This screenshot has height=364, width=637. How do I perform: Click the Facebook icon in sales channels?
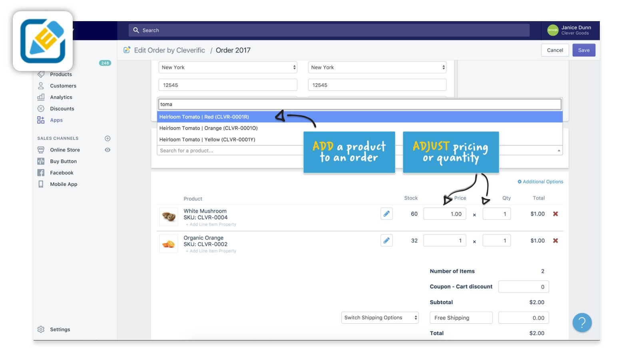[41, 173]
